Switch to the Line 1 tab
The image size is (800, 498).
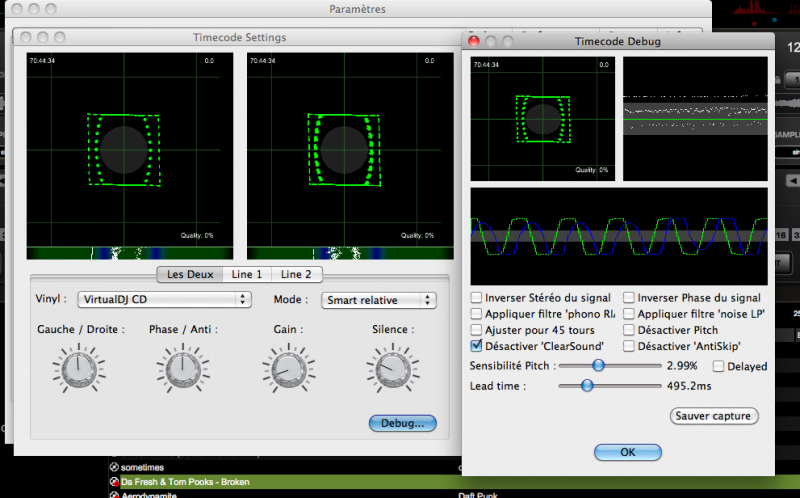click(x=247, y=275)
